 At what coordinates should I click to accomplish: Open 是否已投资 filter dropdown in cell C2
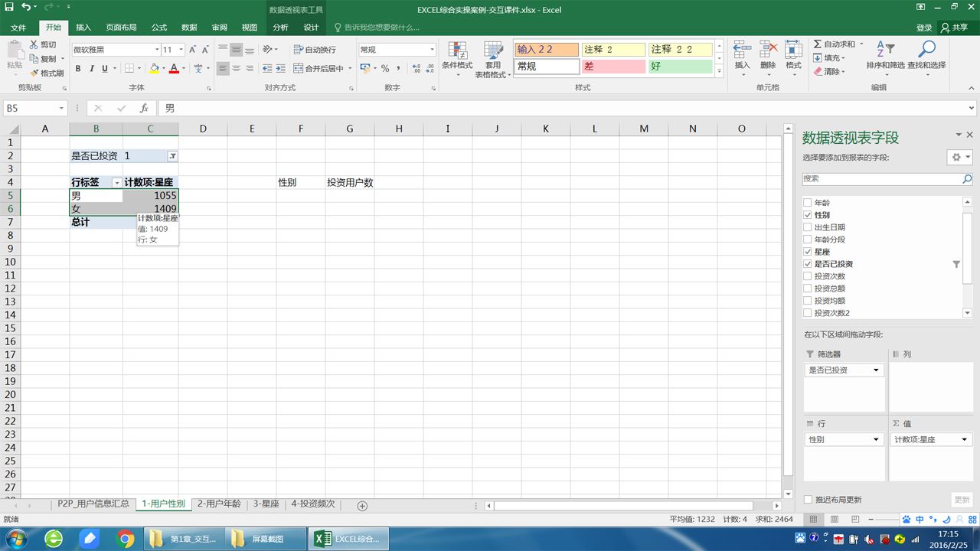coord(172,156)
